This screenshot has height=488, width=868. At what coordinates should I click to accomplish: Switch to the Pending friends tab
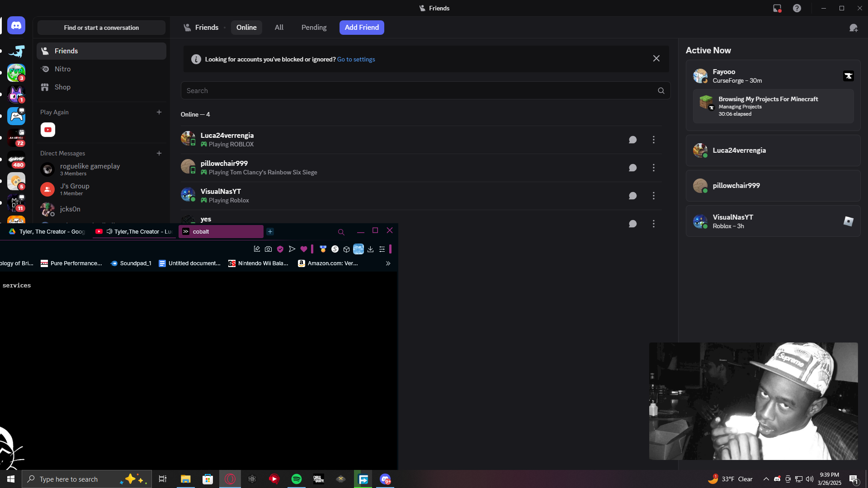coord(314,28)
